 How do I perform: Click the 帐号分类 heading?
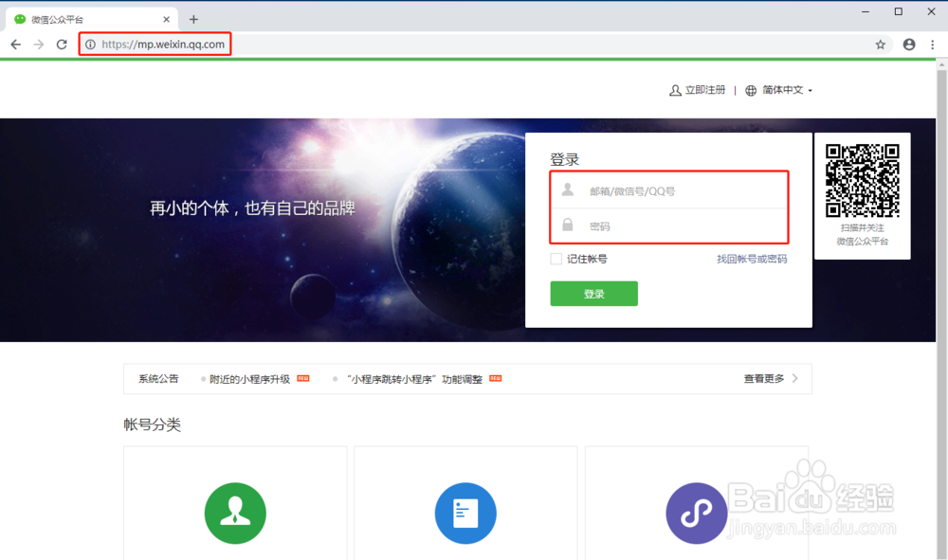(x=153, y=425)
